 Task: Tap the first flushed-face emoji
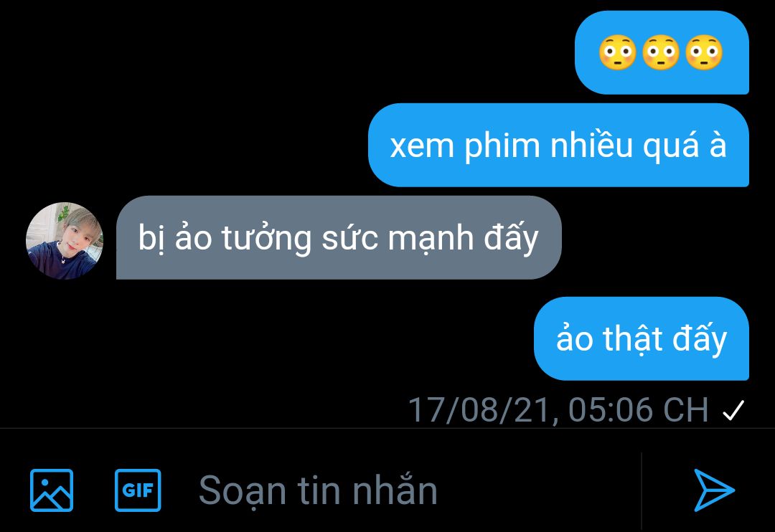click(x=617, y=52)
